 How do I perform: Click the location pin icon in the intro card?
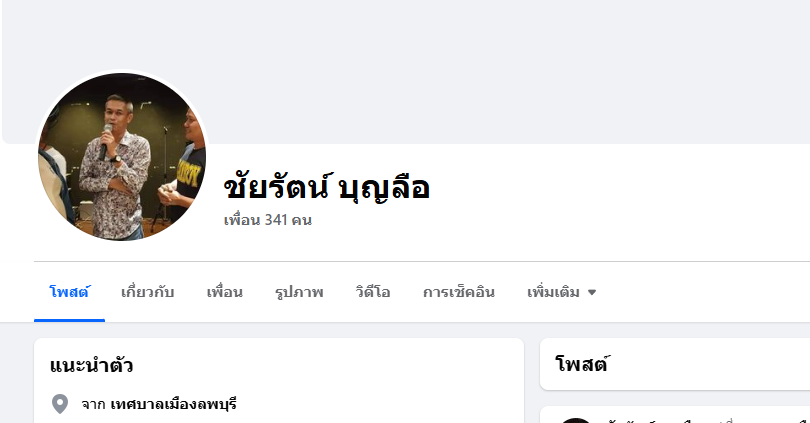coord(60,404)
